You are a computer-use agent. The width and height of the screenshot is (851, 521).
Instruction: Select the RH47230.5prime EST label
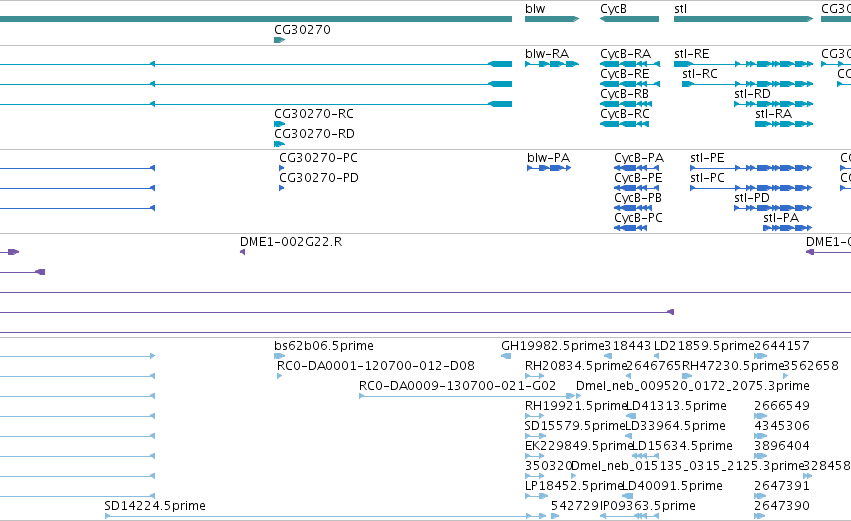pyautogui.click(x=733, y=366)
